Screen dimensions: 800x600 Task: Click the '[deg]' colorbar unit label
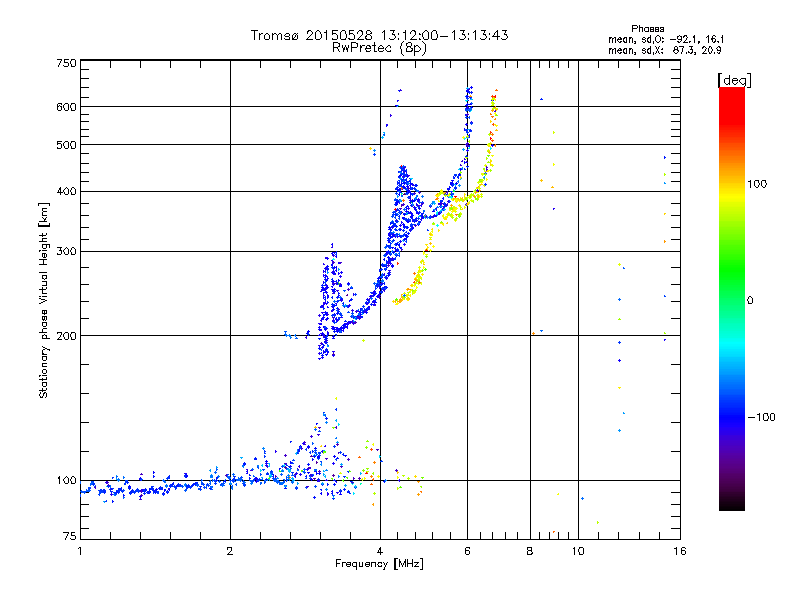click(734, 80)
